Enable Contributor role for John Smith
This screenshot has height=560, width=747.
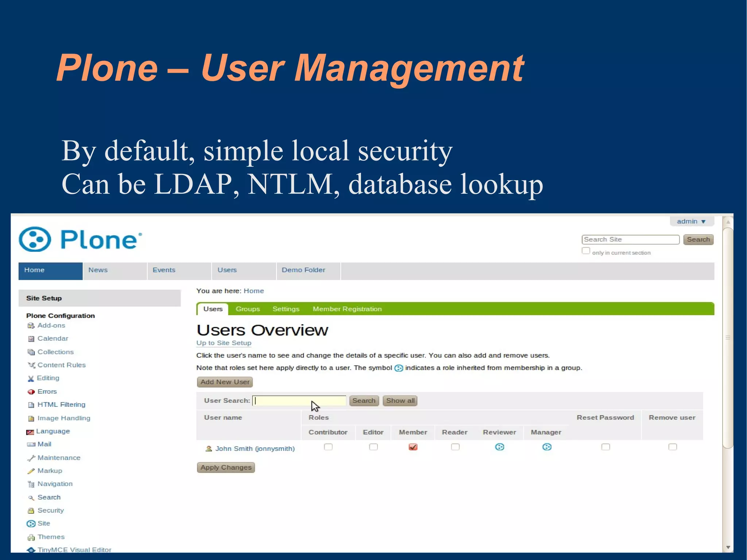[328, 447]
